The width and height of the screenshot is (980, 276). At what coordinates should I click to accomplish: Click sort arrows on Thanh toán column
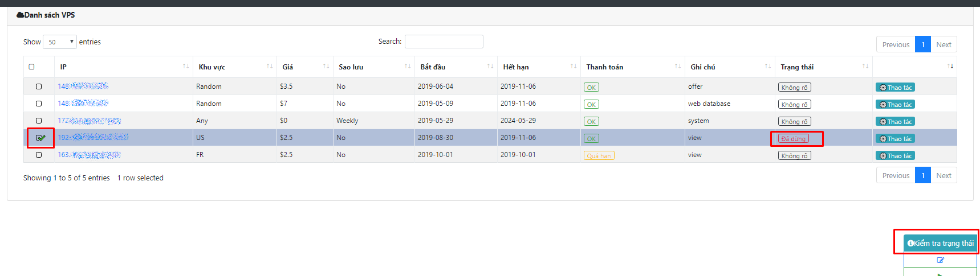pos(678,67)
